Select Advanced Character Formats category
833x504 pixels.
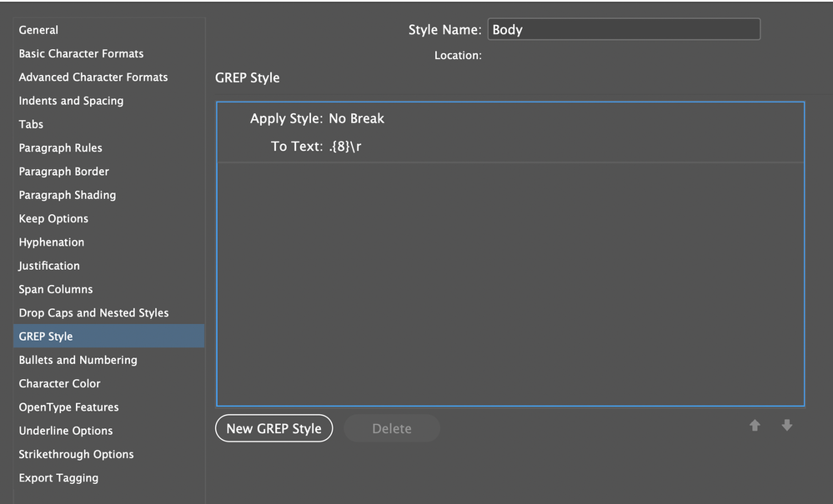(x=109, y=77)
